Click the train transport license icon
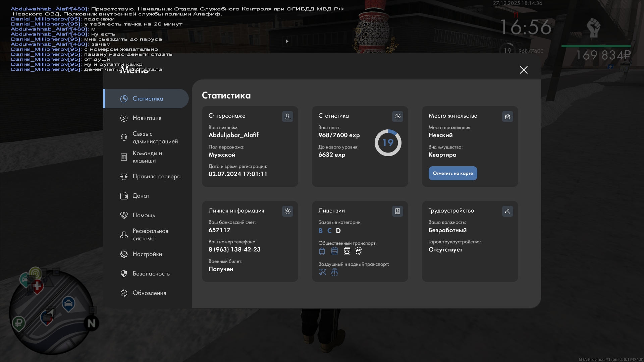Viewport: 644px width, 362px height. coord(347,251)
